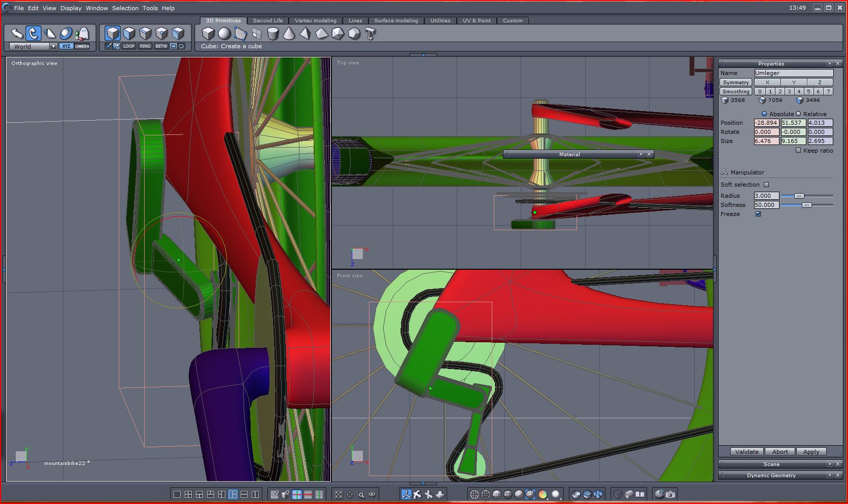
Task: Activate the LOOP selection button
Action: pos(129,46)
